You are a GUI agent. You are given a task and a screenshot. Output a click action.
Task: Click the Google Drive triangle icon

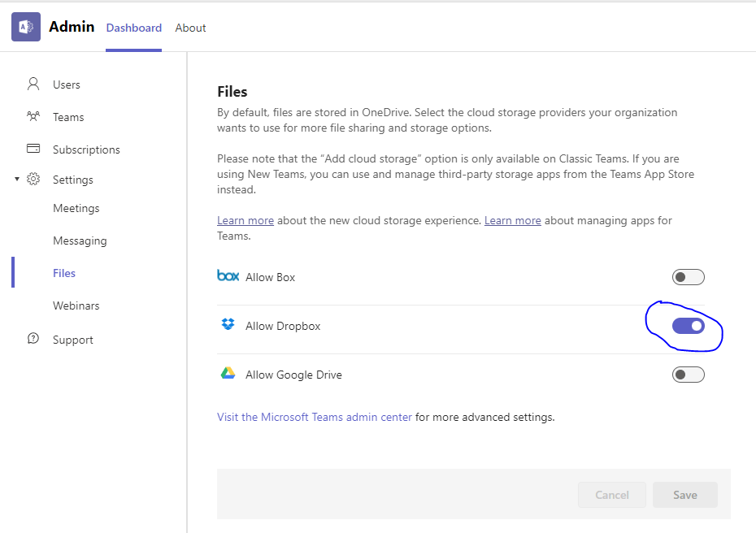[x=228, y=374]
